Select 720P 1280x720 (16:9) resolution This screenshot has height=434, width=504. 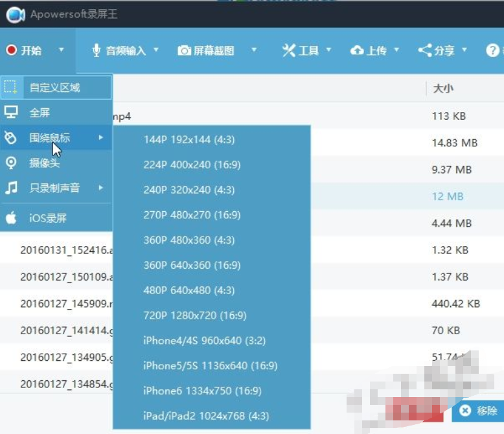[x=212, y=315]
